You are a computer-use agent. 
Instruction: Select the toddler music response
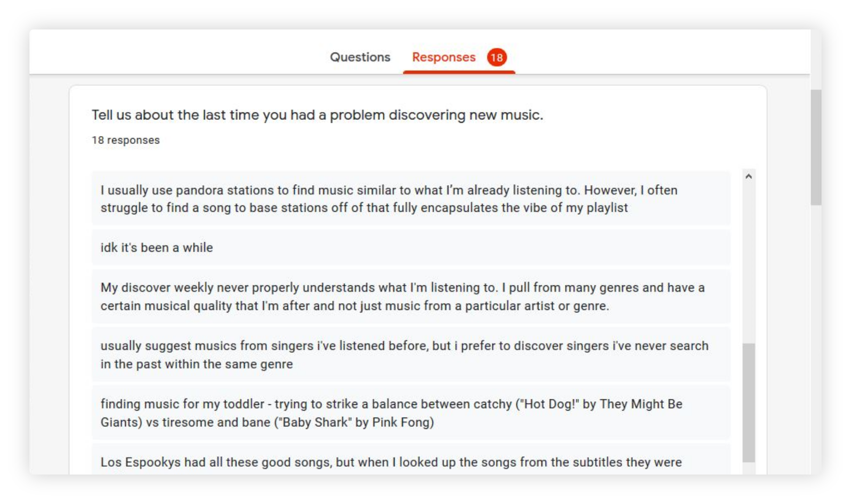(411, 413)
